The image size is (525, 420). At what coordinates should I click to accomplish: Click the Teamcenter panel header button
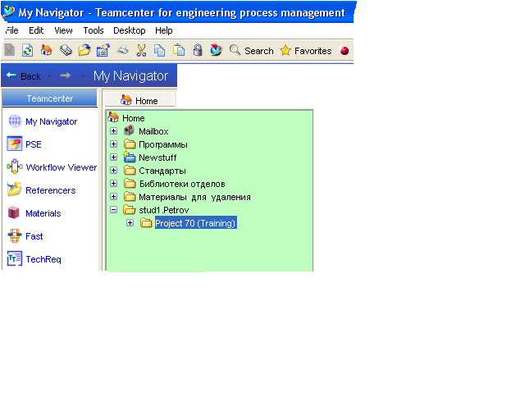coord(49,98)
